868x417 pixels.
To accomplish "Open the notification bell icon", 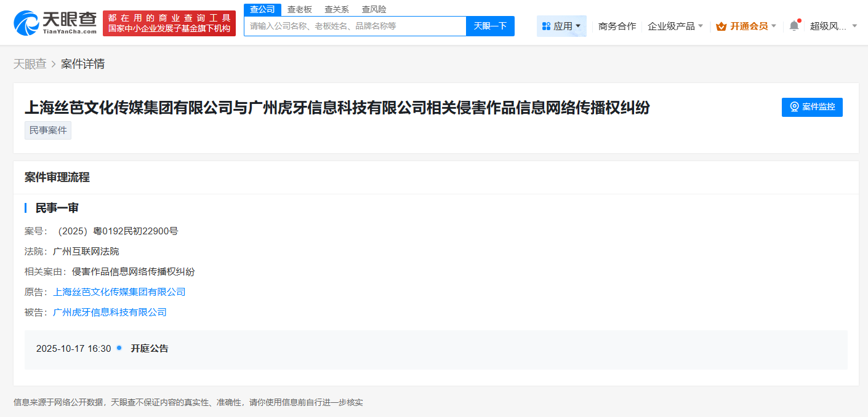I will tap(793, 26).
